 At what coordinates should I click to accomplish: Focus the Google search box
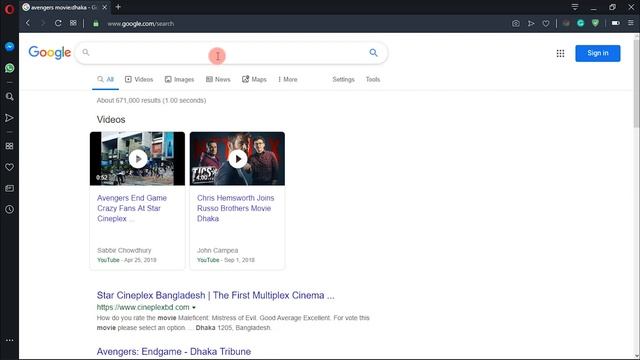(x=231, y=53)
